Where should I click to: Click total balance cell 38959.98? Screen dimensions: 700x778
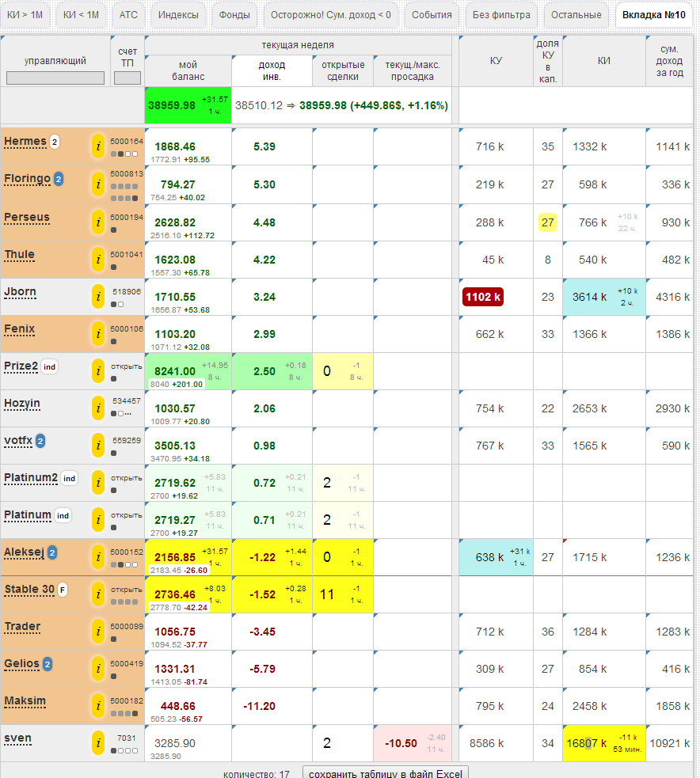pos(188,105)
